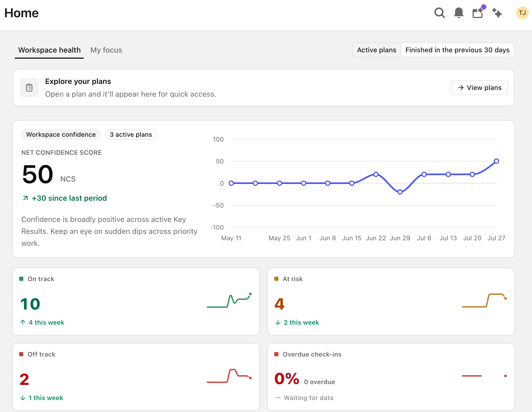This screenshot has height=412, width=532.
Task: Click the up arrow beside '4 this week'
Action: pyautogui.click(x=23, y=322)
